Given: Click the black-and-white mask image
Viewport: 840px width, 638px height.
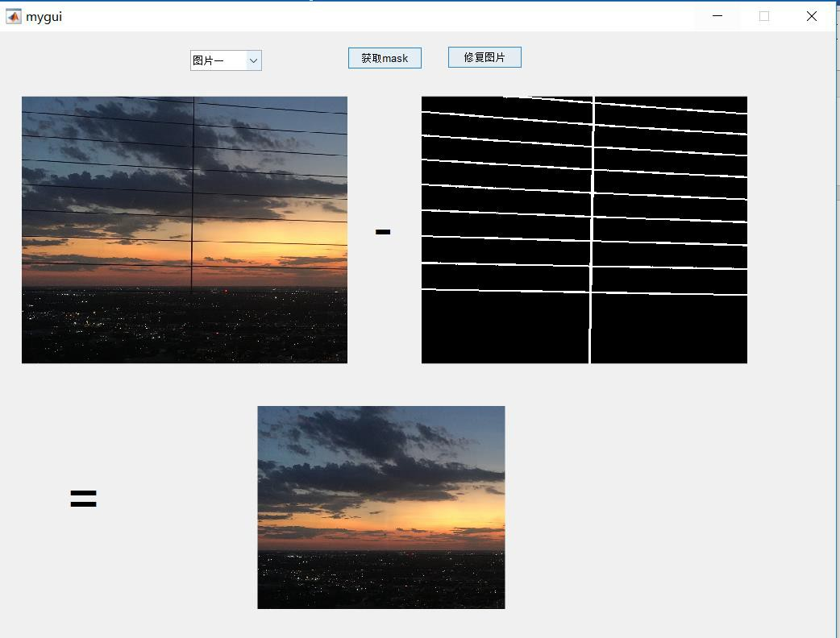Looking at the screenshot, I should [584, 230].
